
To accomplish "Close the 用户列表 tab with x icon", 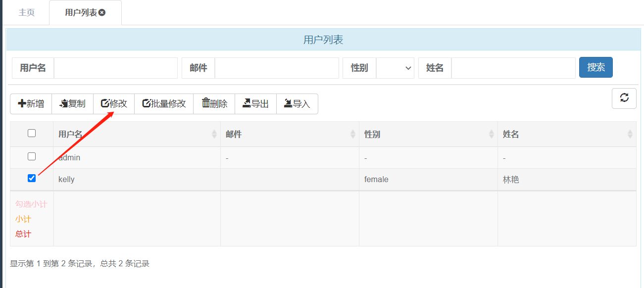I will click(102, 13).
